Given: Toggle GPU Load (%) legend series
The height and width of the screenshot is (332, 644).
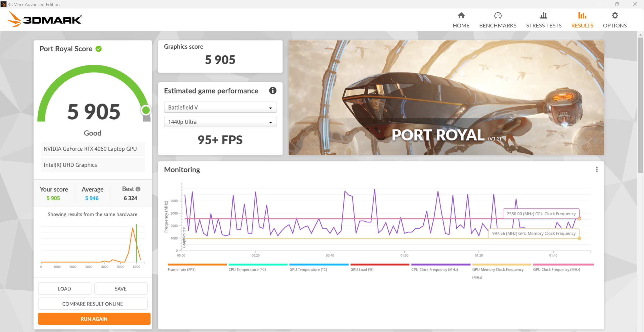Looking at the screenshot, I should (362, 269).
